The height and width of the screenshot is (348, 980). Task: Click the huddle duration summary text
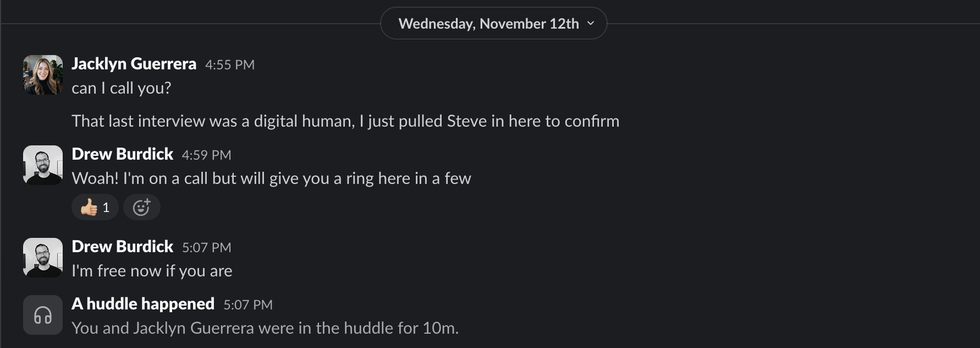(x=265, y=328)
